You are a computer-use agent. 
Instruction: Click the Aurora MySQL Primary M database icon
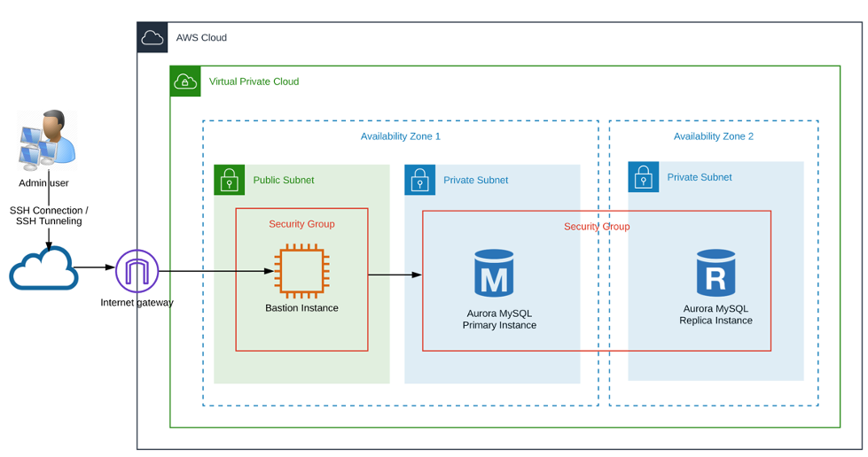(x=494, y=274)
